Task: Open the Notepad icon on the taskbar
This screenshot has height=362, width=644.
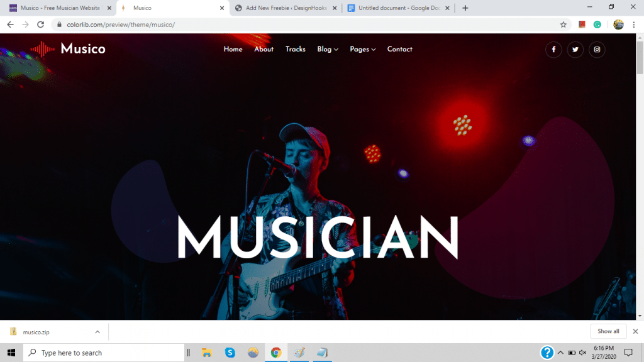Action: [x=322, y=353]
